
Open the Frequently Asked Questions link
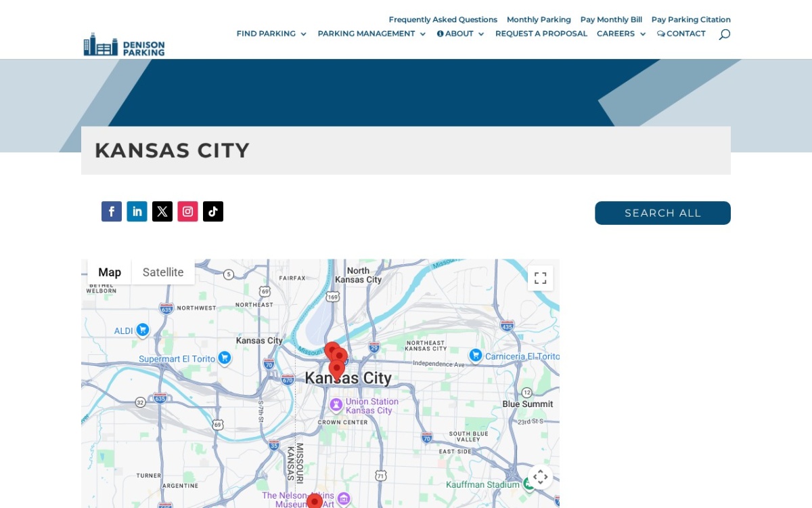point(443,20)
